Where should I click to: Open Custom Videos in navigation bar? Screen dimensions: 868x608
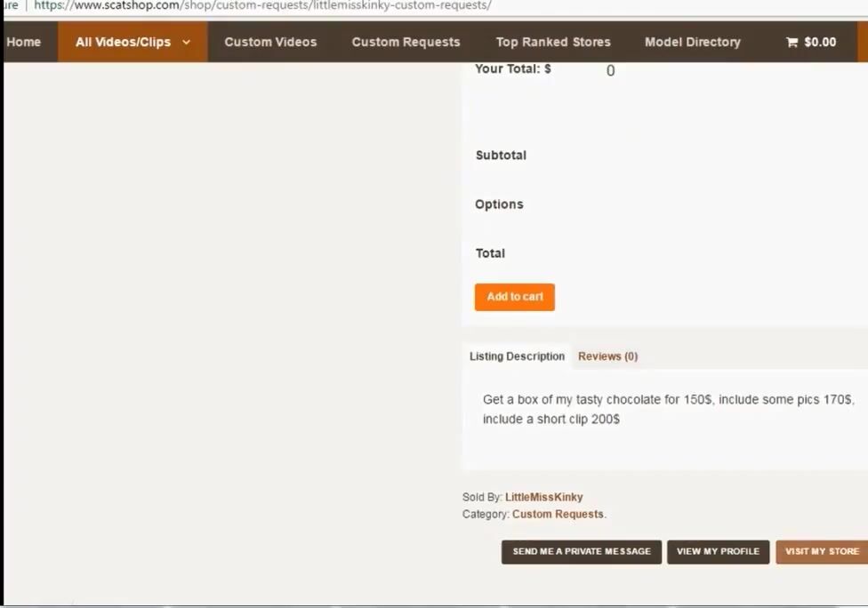tap(270, 42)
